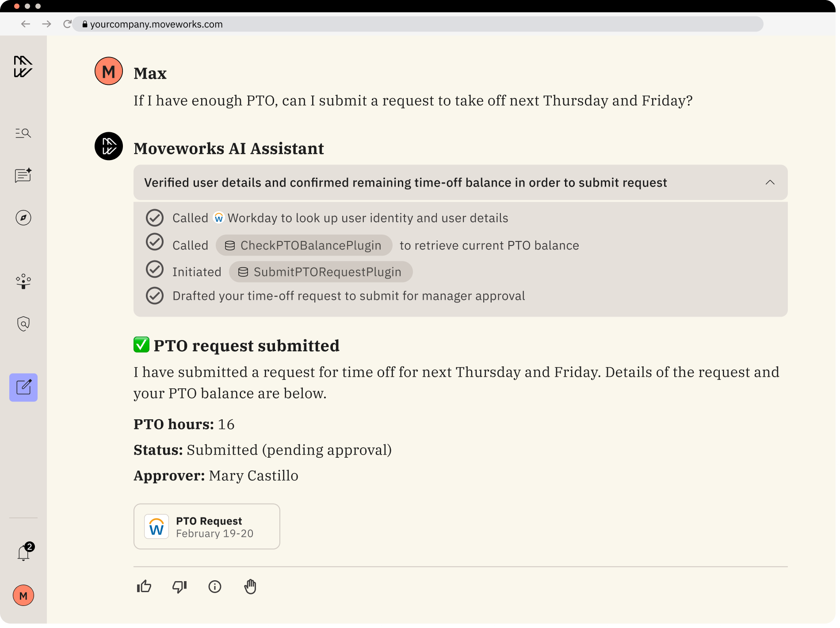
Task: Open user profile avatar M in the sidebar
Action: (23, 595)
